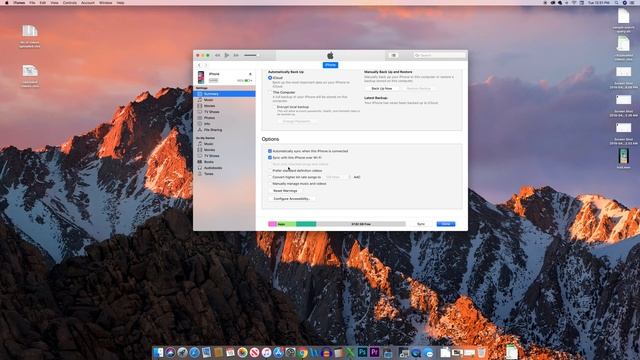Open Finder from the Dock
The width and height of the screenshot is (640, 360).
click(x=158, y=352)
